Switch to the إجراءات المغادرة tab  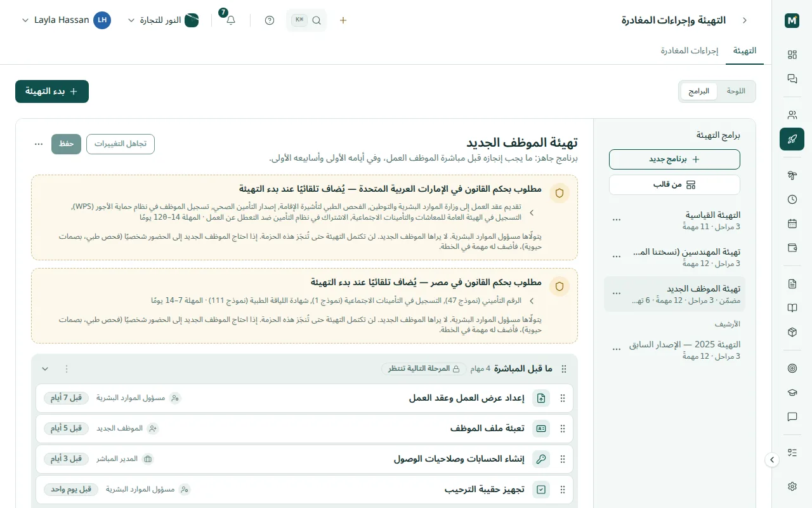pos(690,51)
